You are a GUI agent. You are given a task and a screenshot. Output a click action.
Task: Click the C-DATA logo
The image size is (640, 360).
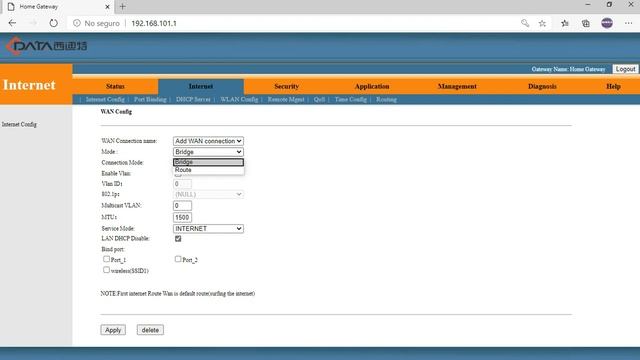pyautogui.click(x=46, y=46)
